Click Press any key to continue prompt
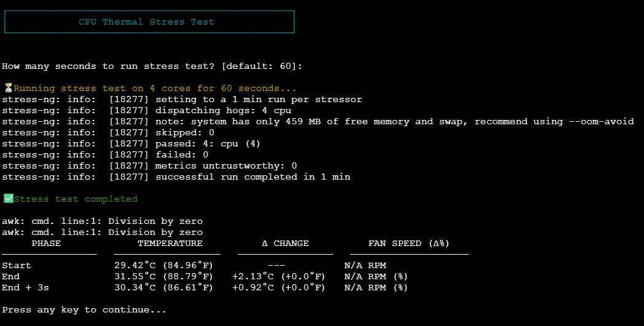 pyautogui.click(x=84, y=309)
